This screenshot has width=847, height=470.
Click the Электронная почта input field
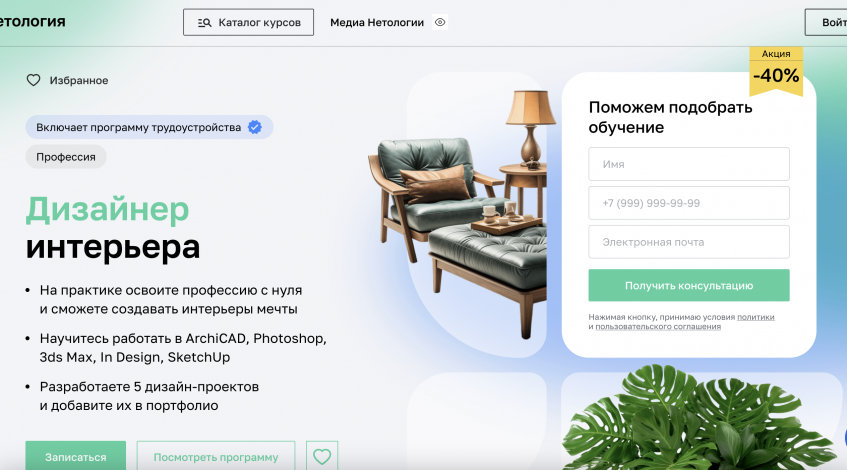tap(689, 242)
